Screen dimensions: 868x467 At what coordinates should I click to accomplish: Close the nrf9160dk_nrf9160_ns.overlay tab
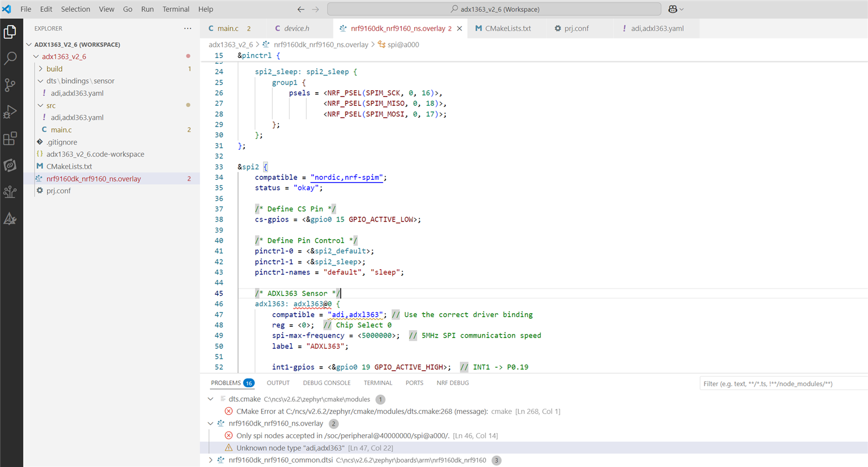tap(459, 28)
